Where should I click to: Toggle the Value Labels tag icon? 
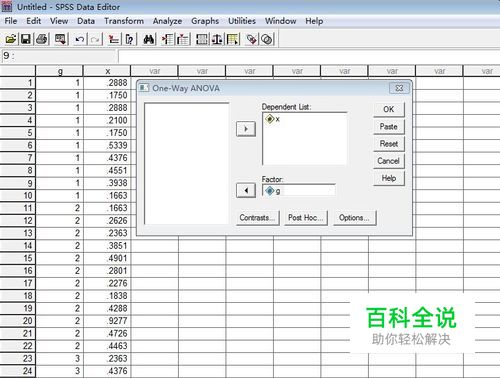pos(251,39)
